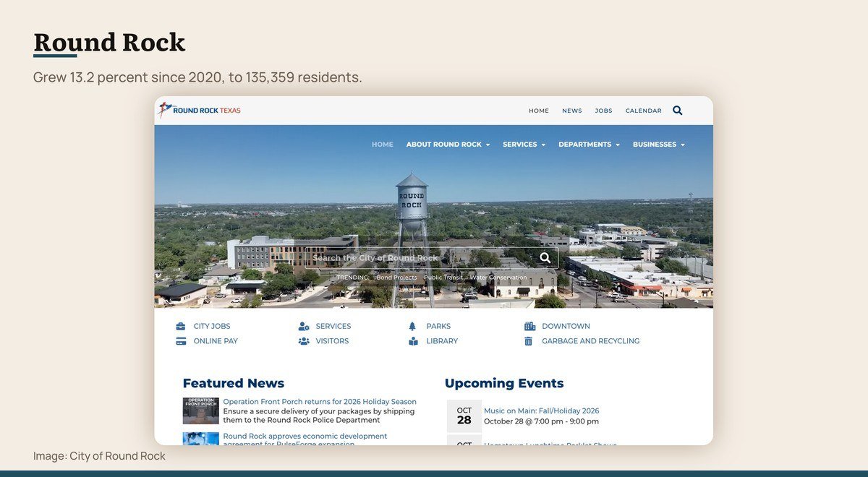Open the Calendar link in top bar

point(644,111)
